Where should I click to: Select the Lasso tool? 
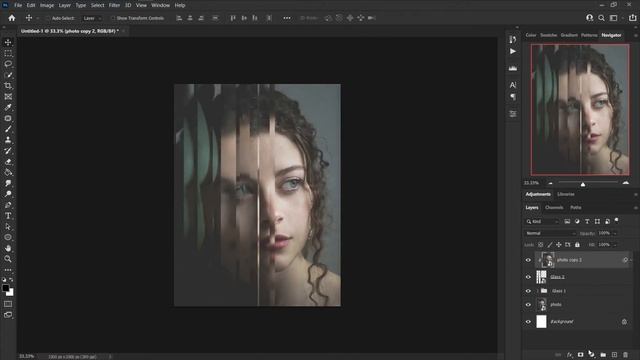click(8, 64)
